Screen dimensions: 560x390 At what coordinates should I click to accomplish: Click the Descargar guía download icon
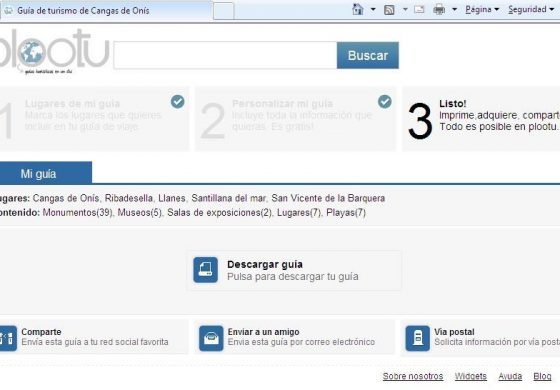[205, 270]
